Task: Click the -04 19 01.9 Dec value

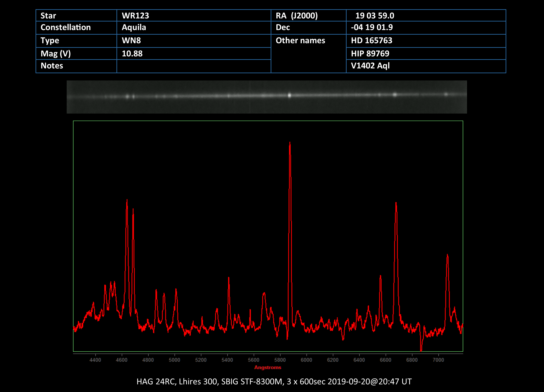Action: [372, 27]
